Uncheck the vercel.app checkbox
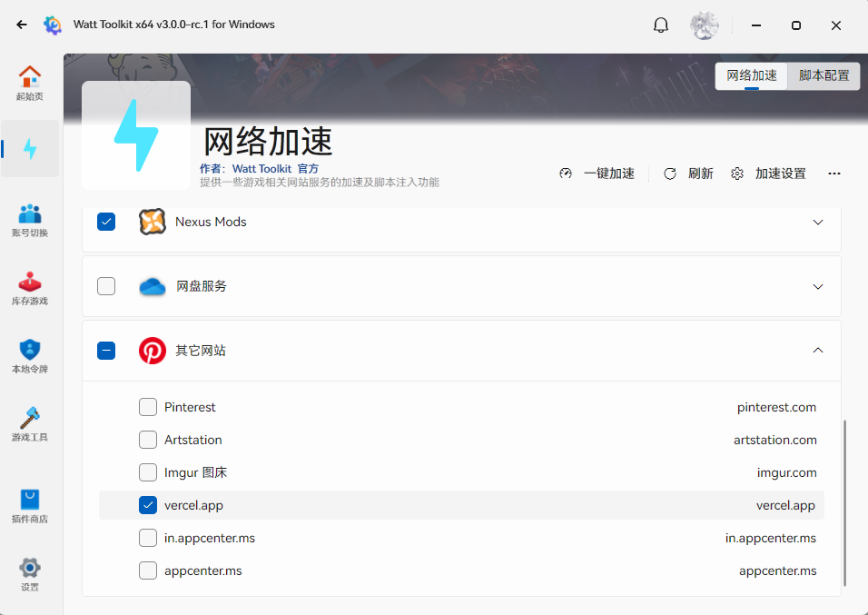Image resolution: width=868 pixels, height=615 pixels. pos(148,505)
